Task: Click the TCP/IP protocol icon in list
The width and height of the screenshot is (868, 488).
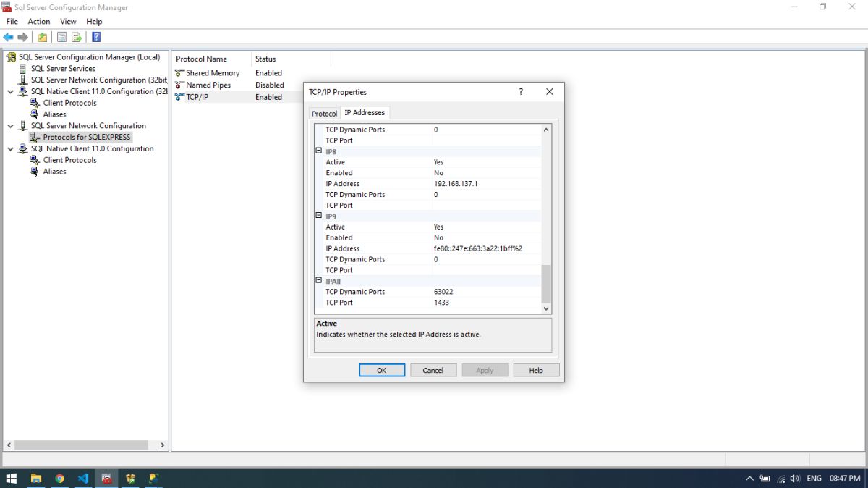Action: (179, 97)
